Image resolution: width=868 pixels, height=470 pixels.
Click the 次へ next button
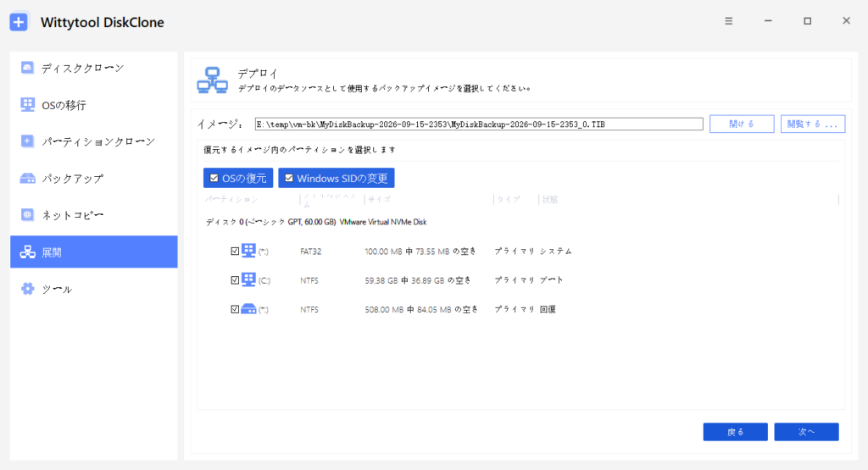tap(807, 432)
